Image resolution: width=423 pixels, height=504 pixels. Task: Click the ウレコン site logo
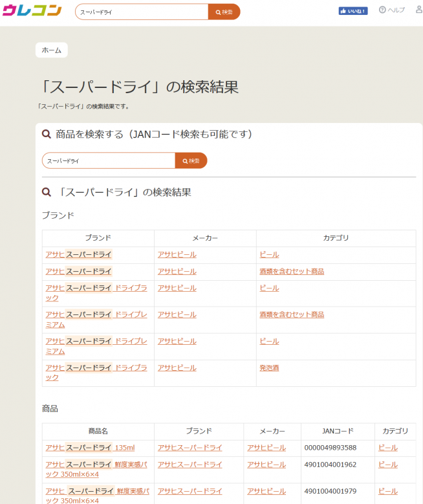(32, 10)
